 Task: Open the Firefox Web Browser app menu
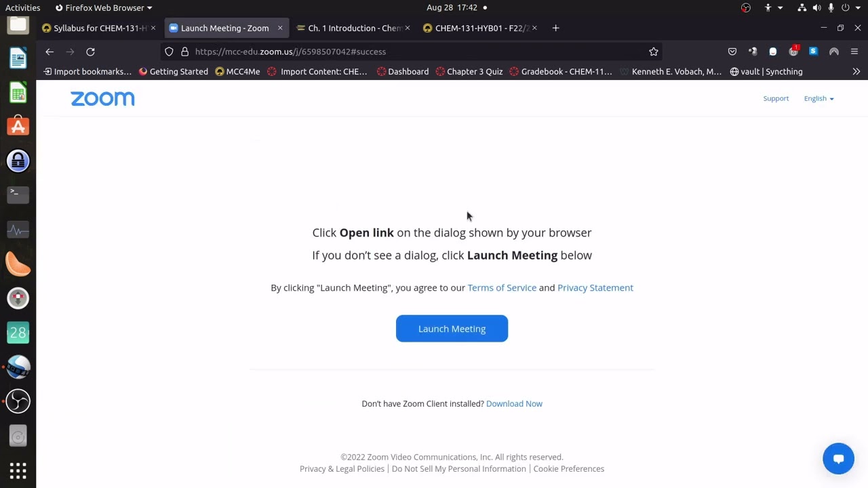104,7
